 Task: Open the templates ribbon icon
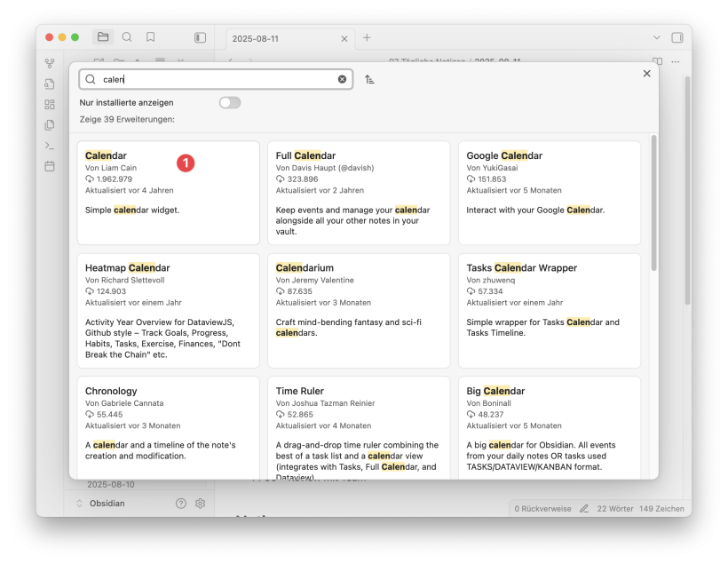[x=50, y=125]
